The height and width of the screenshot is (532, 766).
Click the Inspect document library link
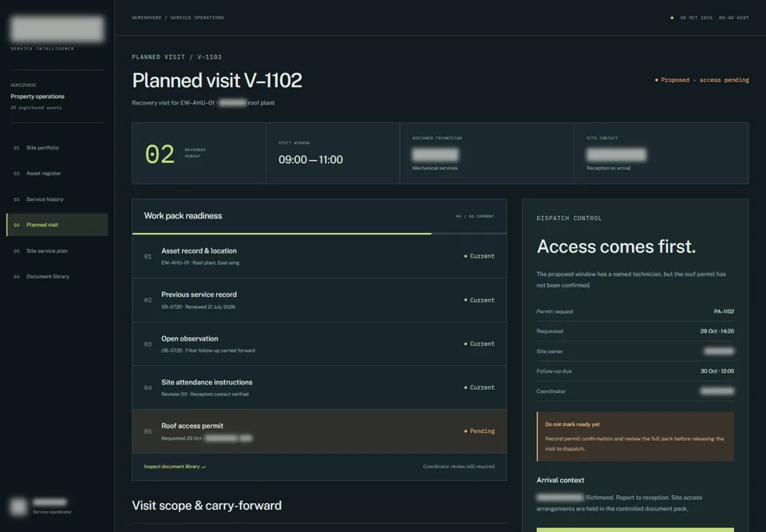point(175,467)
